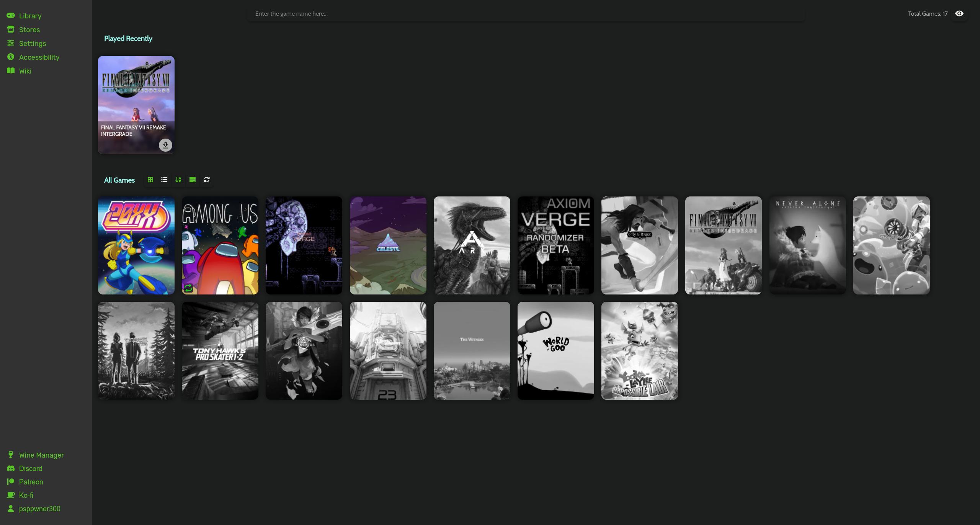The width and height of the screenshot is (980, 525).
Task: Open the Thimbleweed Park cover
Action: click(x=136, y=351)
